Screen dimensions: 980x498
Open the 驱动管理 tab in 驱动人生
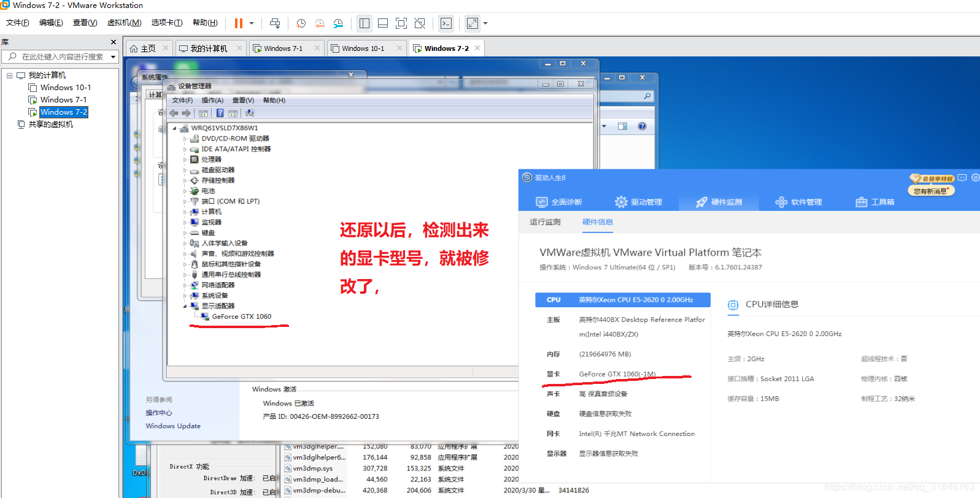coord(639,202)
